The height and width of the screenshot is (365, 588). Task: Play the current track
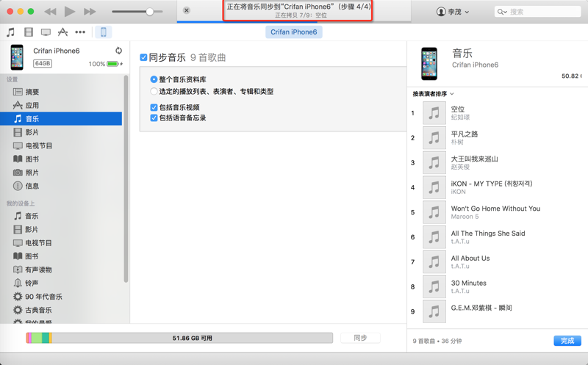(x=69, y=12)
